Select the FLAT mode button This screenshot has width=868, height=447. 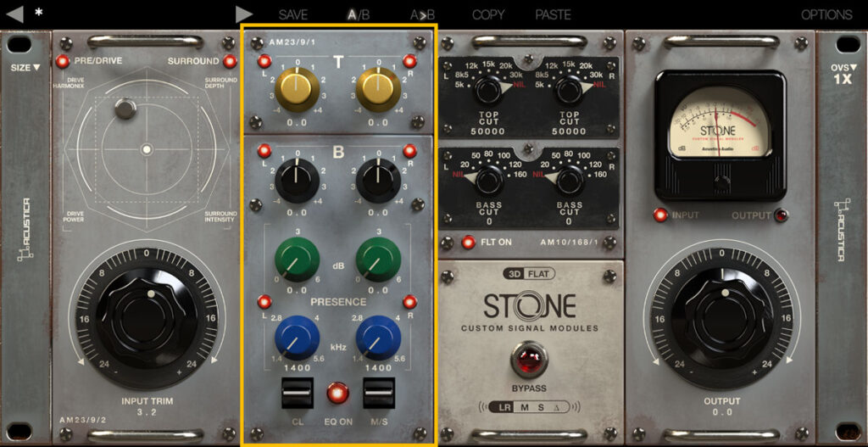point(538,273)
